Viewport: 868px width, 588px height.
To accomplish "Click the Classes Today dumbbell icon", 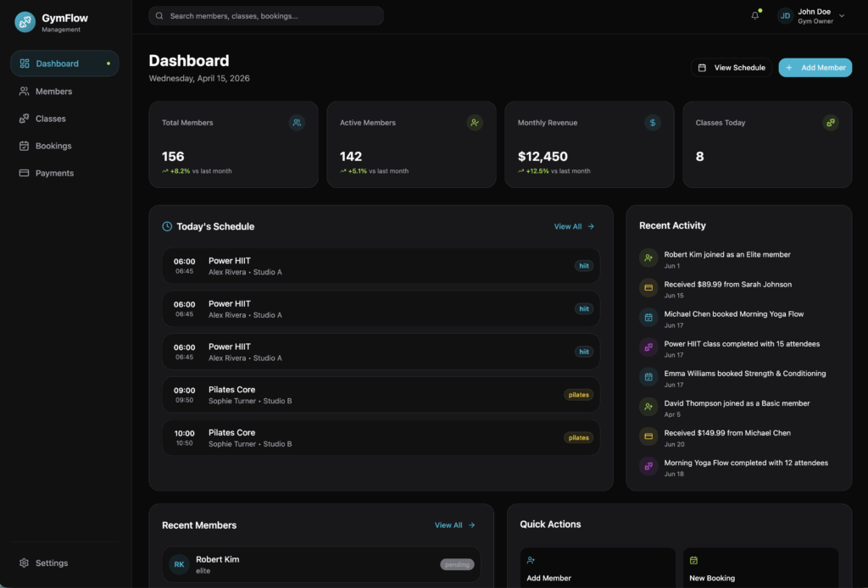I will [x=831, y=123].
